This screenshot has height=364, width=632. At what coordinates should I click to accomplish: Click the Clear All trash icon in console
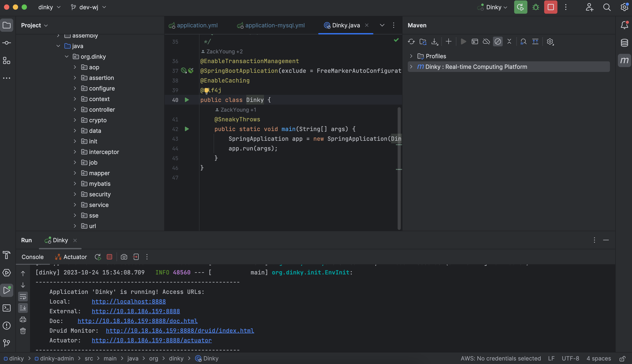point(23,331)
